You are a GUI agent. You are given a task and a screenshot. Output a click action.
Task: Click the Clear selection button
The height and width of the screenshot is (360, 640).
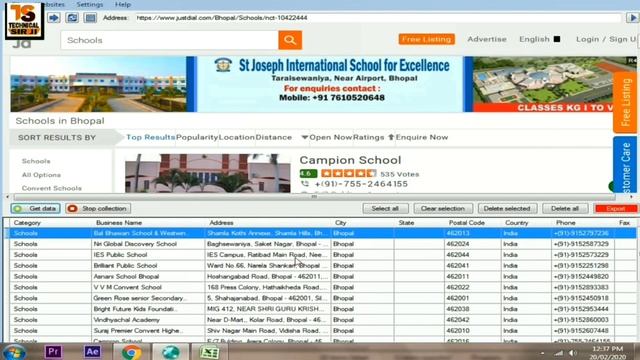click(443, 209)
